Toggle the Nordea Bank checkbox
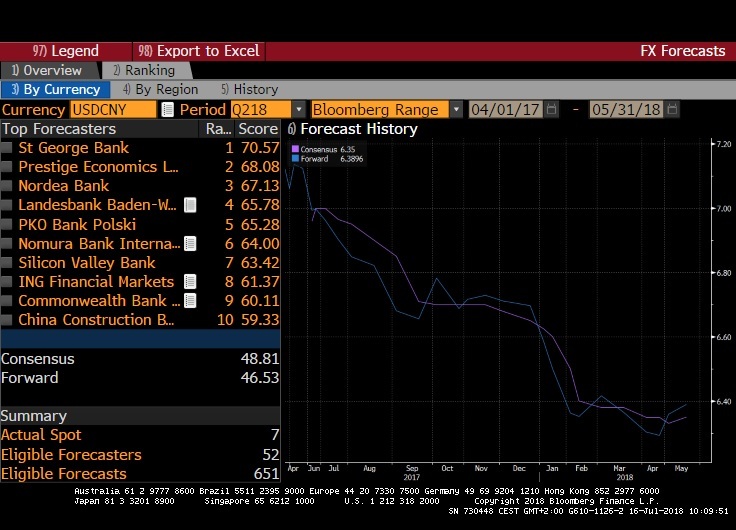The height and width of the screenshot is (530, 736). (x=8, y=186)
